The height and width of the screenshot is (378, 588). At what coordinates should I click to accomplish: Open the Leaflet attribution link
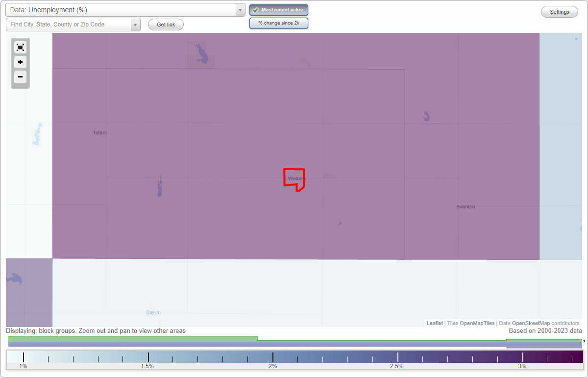[x=435, y=323]
